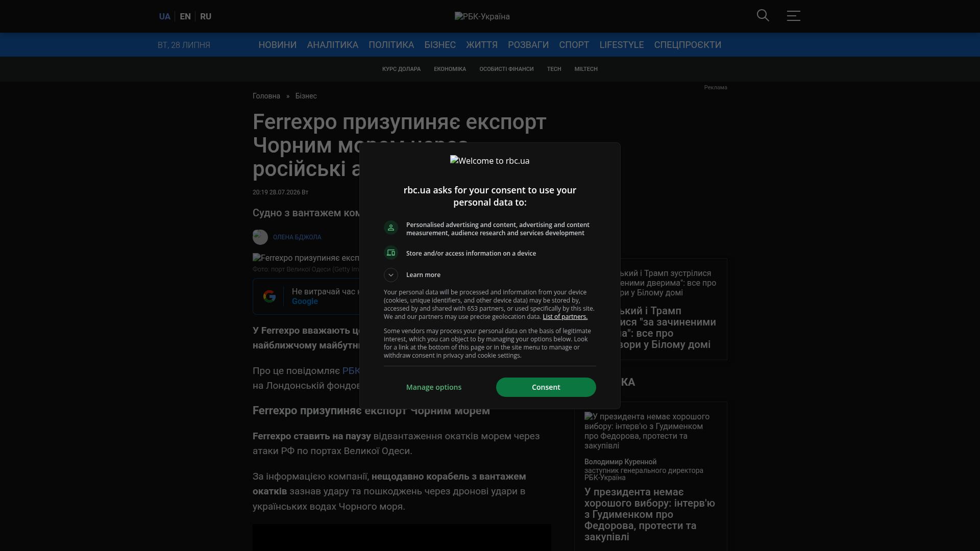Go to the Бізнес breadcrumb link
Viewport: 980px width, 551px height.
pos(306,96)
